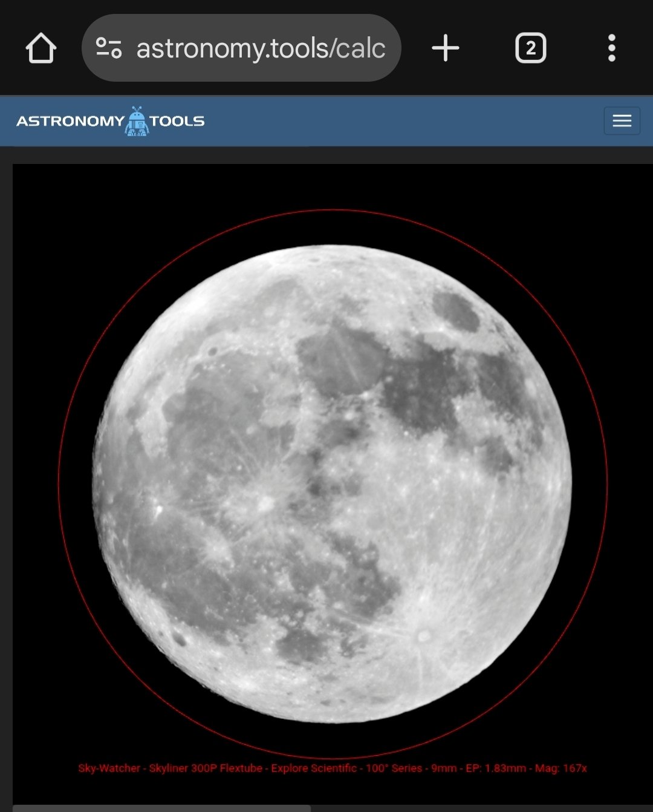Click the bright rayed Tycho crater

pos(423,635)
